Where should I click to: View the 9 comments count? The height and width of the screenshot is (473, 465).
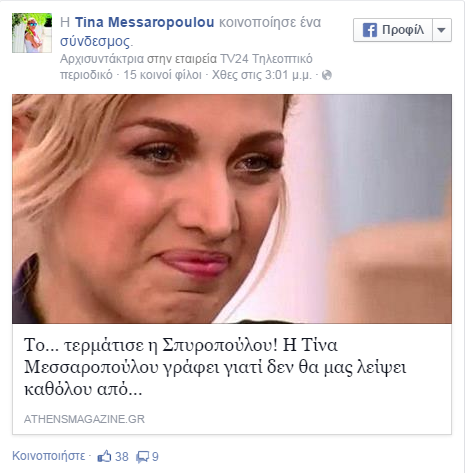(155, 457)
